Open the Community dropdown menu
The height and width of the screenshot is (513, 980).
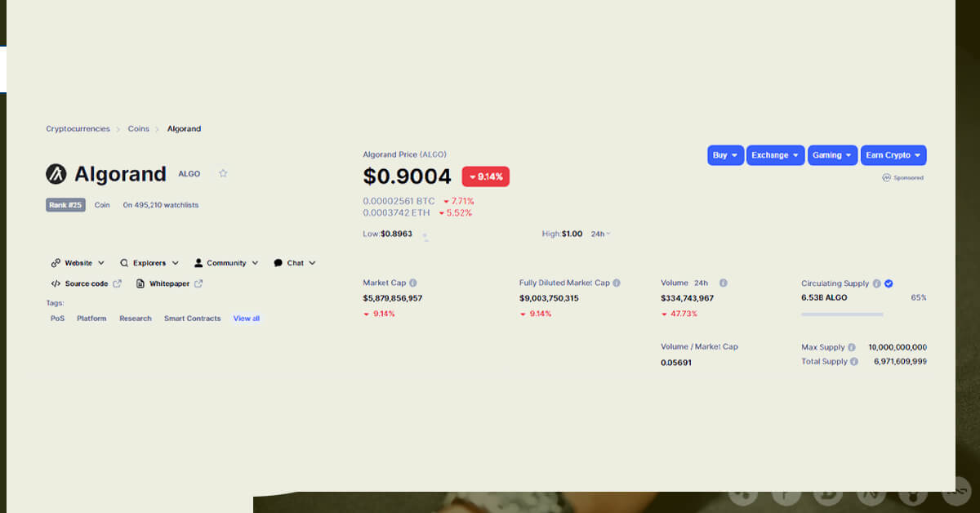coord(226,263)
